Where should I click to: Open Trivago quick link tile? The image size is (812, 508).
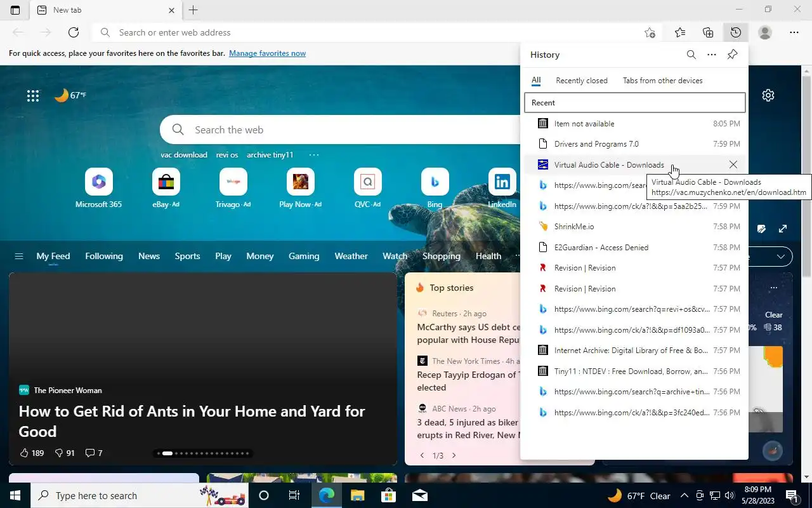(233, 188)
